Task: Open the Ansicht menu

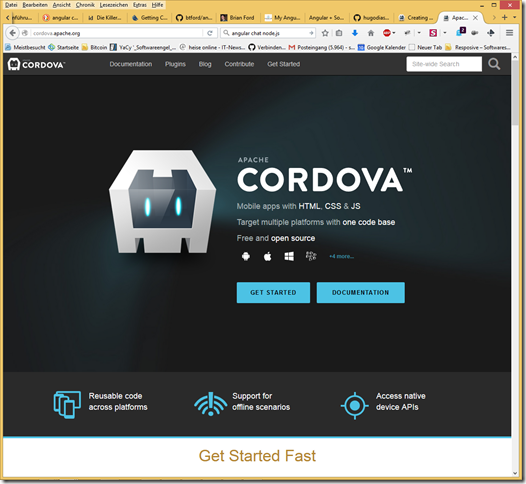Action: point(61,5)
